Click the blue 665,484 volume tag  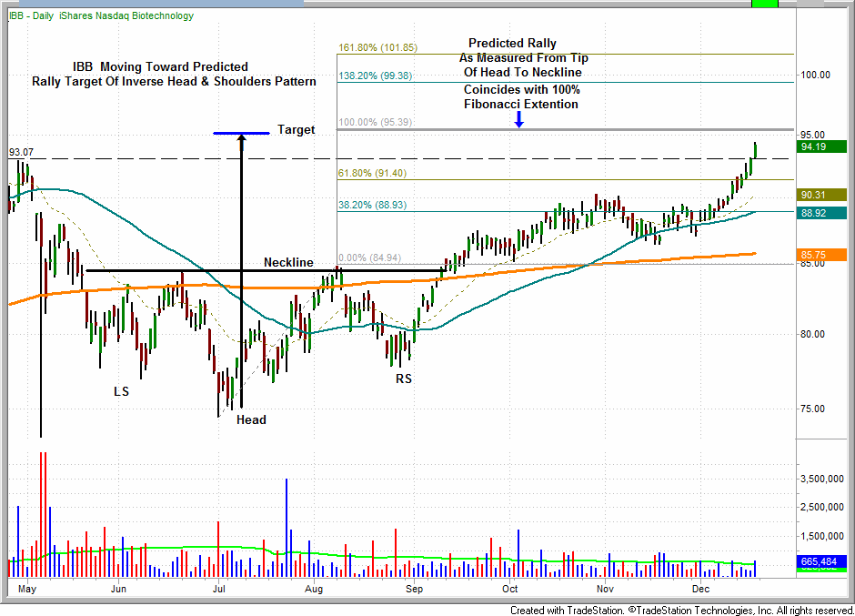click(821, 561)
